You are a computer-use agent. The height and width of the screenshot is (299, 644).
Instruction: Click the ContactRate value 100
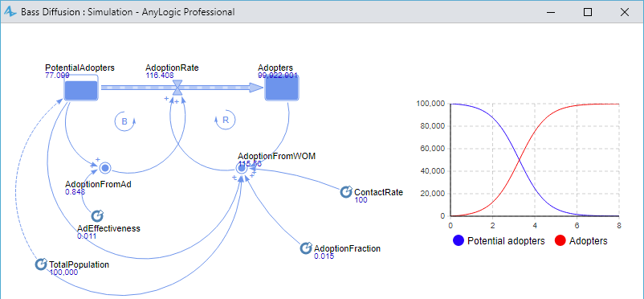pos(361,200)
